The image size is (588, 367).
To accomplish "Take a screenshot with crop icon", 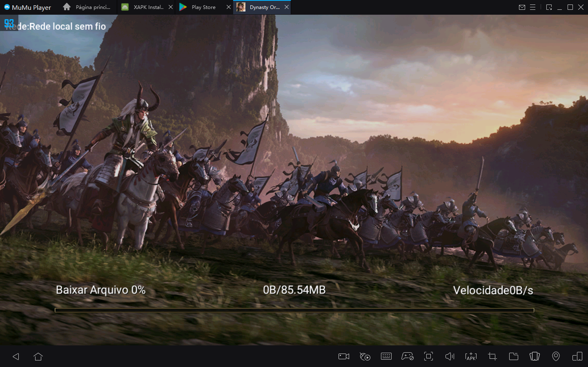I will pos(492,356).
